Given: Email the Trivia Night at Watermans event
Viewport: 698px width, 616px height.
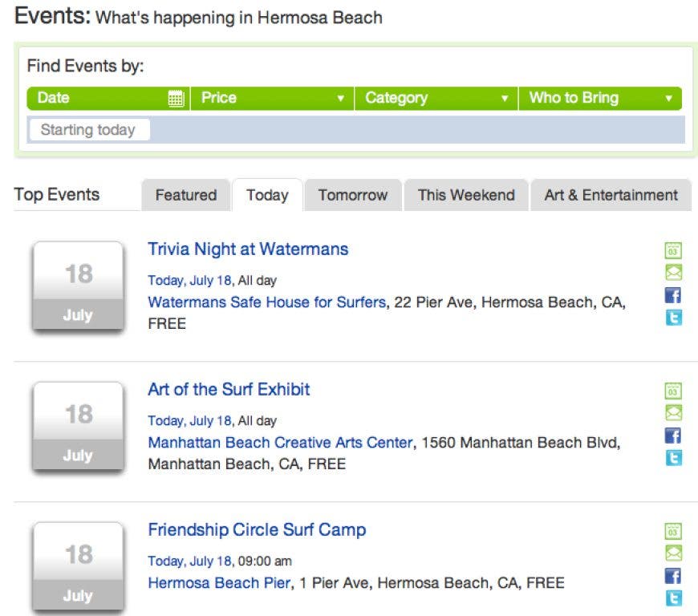Looking at the screenshot, I should point(673,272).
